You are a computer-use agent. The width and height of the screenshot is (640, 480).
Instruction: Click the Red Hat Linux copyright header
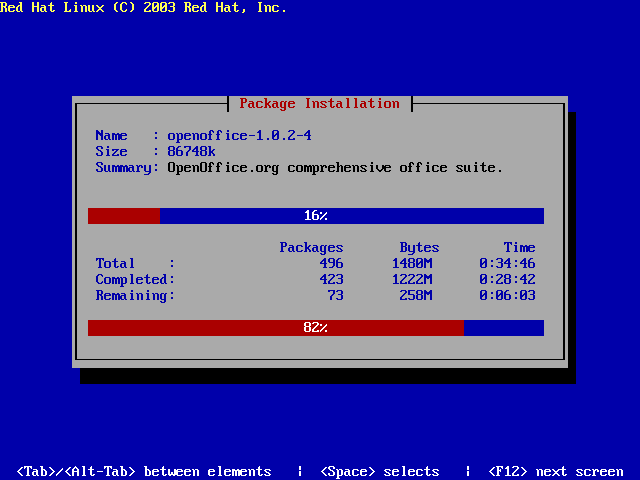pos(143,7)
